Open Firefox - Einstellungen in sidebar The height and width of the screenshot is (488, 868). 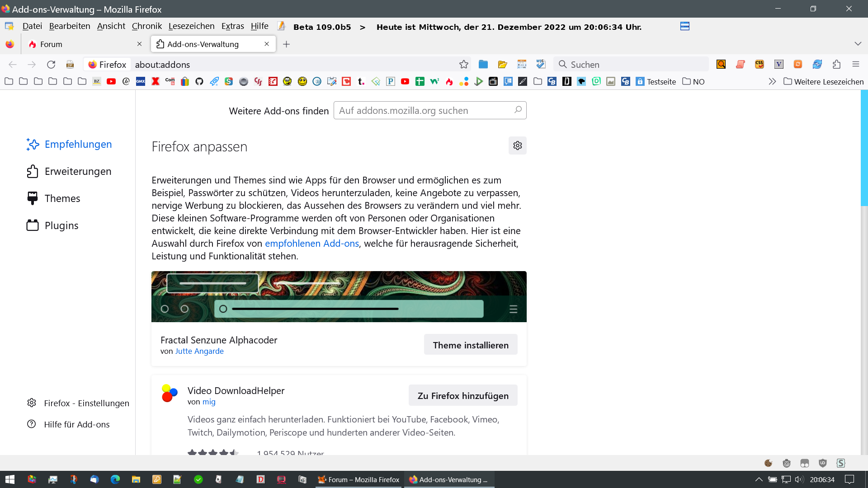point(86,403)
